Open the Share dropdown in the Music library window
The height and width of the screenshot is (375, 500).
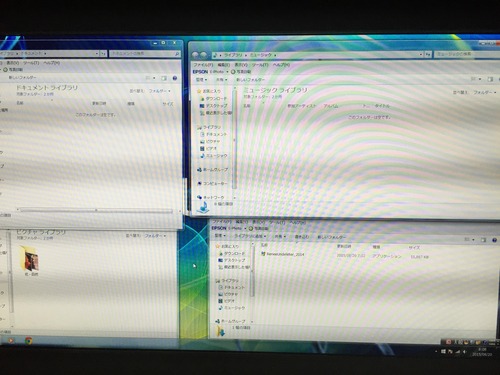tap(221, 80)
